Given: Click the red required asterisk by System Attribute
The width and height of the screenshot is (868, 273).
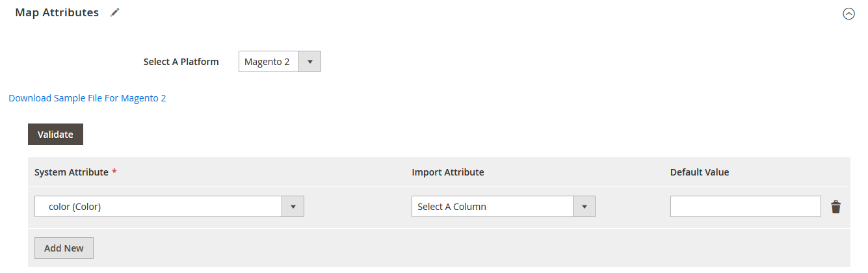Looking at the screenshot, I should click(x=114, y=172).
